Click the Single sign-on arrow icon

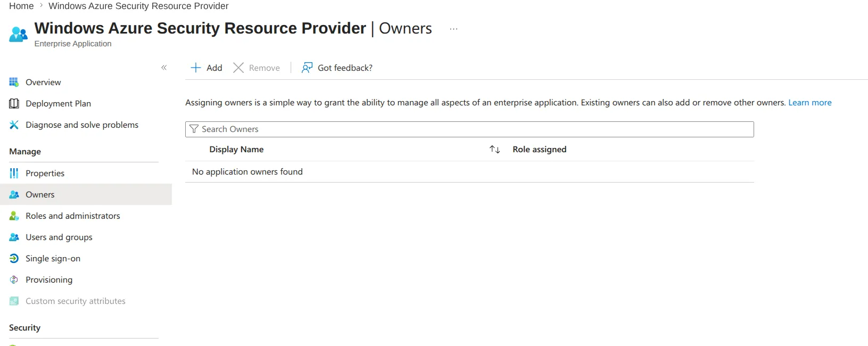(x=14, y=258)
